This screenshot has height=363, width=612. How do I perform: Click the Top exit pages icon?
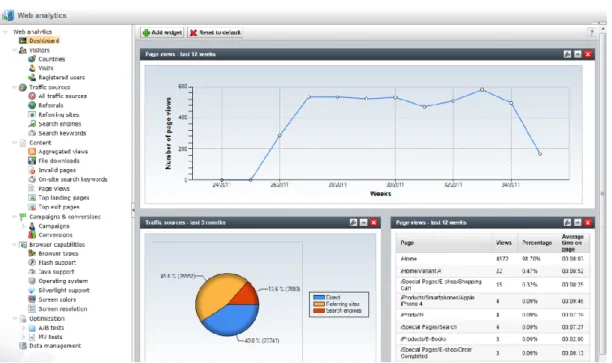pos(32,207)
